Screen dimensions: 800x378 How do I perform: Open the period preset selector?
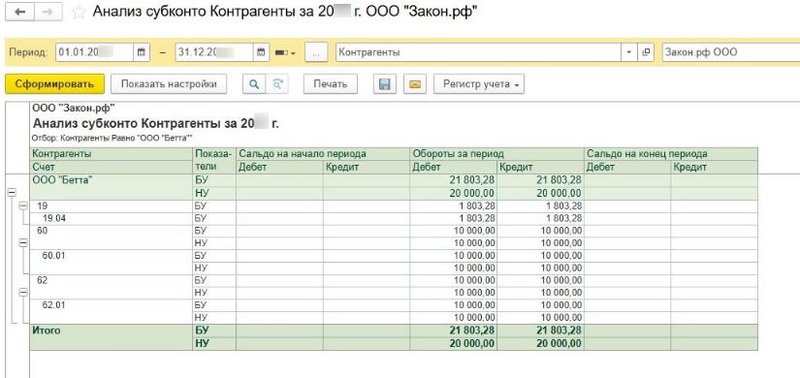click(x=285, y=53)
